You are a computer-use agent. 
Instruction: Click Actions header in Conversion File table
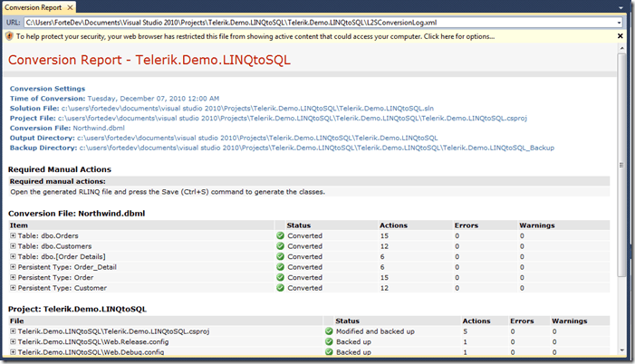(x=394, y=225)
